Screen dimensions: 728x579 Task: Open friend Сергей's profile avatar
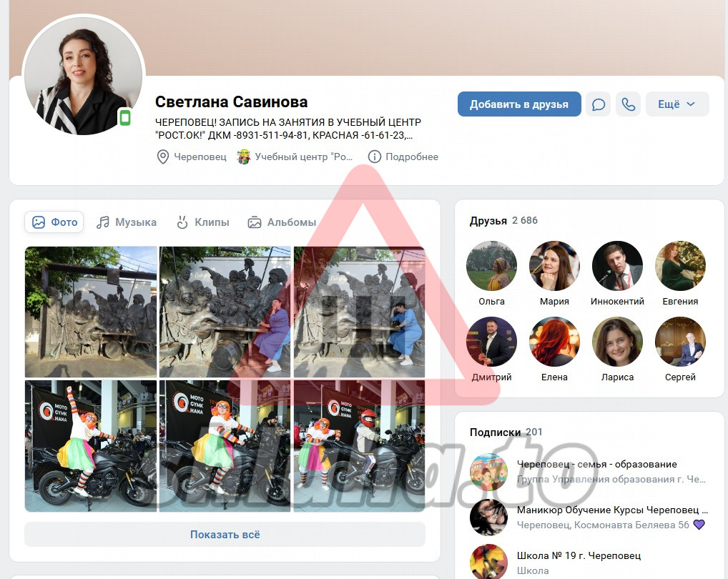pyautogui.click(x=680, y=342)
